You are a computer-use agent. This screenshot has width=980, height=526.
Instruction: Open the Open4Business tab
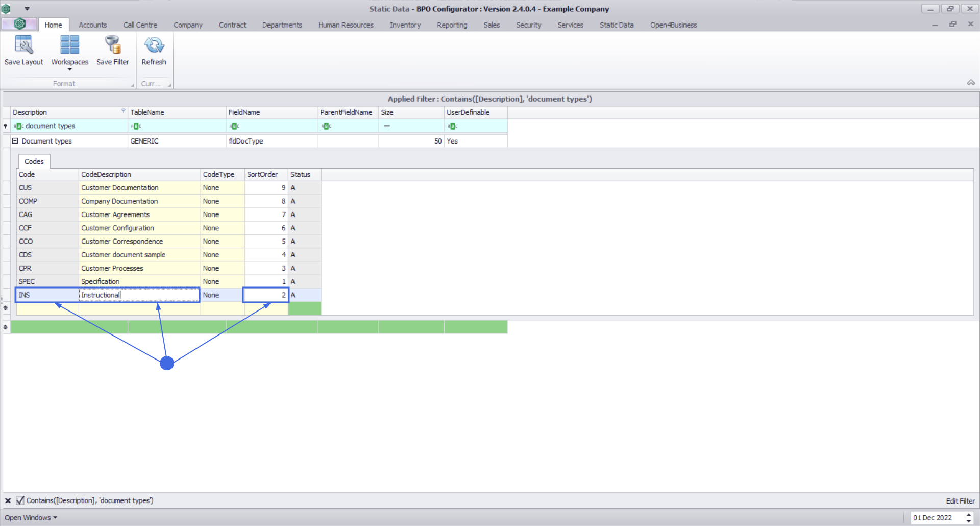[673, 25]
